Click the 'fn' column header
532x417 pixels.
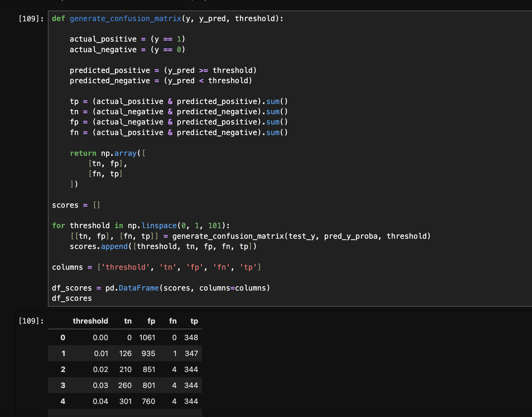tap(172, 321)
